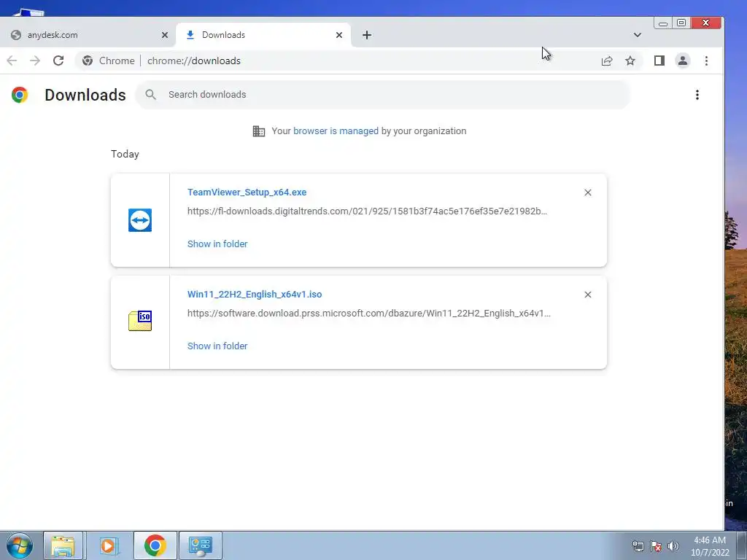Bookmark this page with star icon
This screenshot has height=560, width=747.
click(630, 61)
